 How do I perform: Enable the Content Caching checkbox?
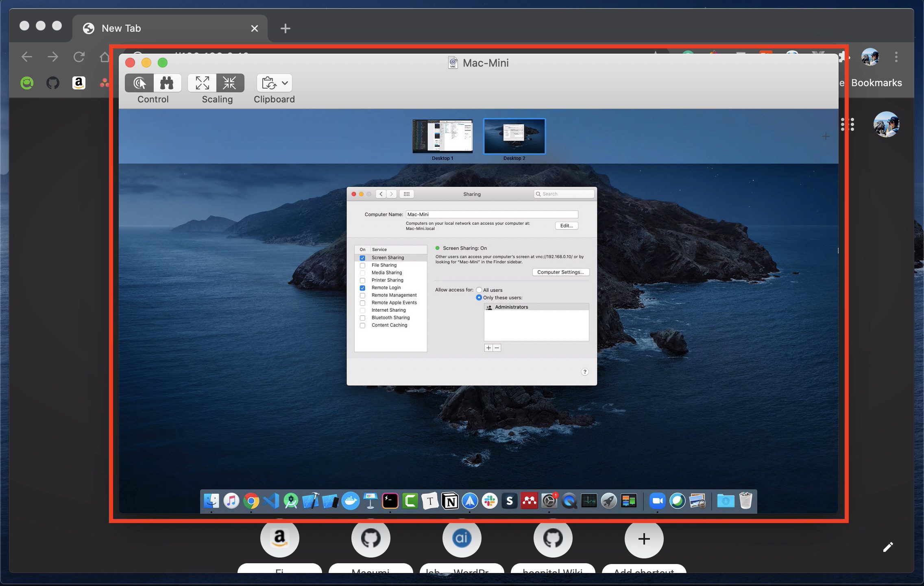click(362, 326)
